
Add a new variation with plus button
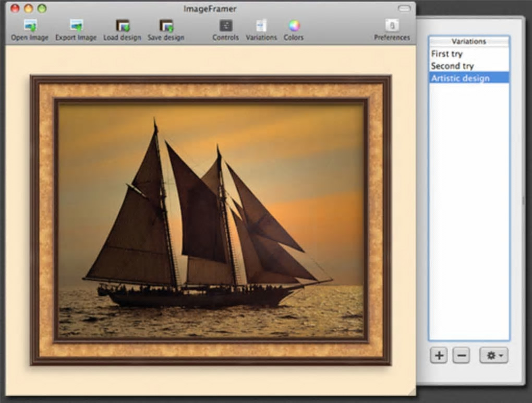439,355
